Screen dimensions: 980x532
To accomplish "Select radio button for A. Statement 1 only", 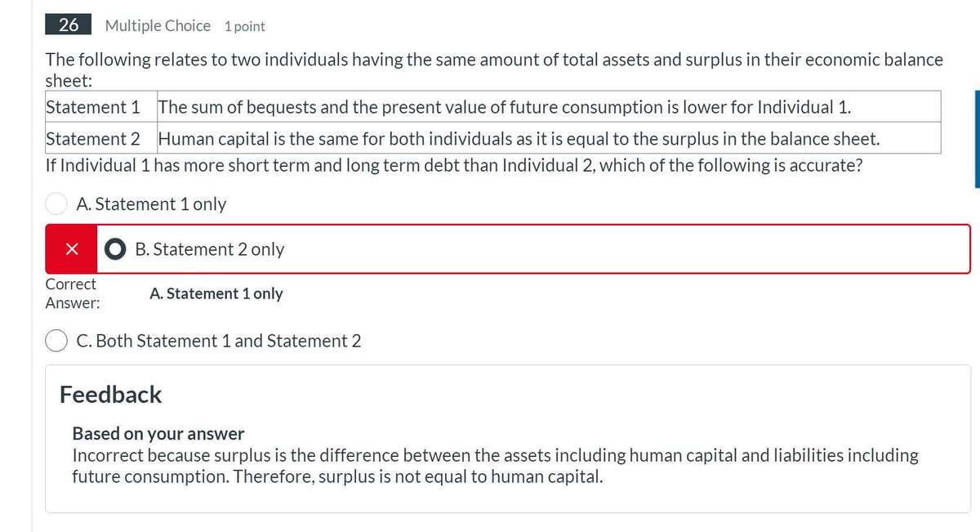I will [x=56, y=203].
